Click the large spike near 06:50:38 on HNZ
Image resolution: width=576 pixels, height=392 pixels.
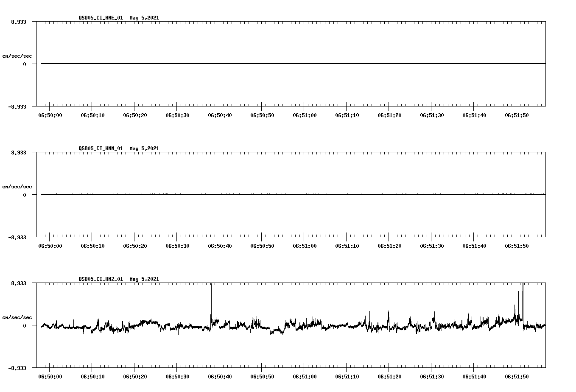(x=211, y=297)
